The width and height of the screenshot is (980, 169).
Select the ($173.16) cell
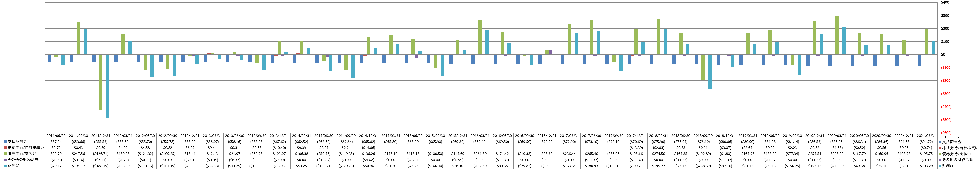[x=145, y=166]
